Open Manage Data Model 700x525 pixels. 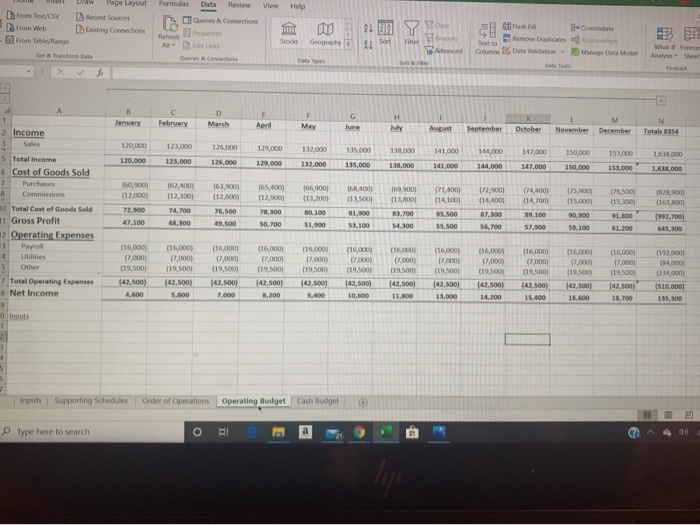tap(604, 52)
